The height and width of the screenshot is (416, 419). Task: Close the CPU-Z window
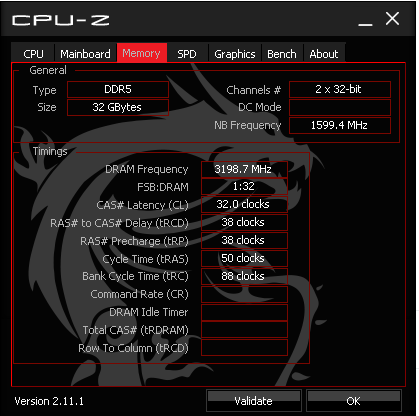click(x=392, y=19)
